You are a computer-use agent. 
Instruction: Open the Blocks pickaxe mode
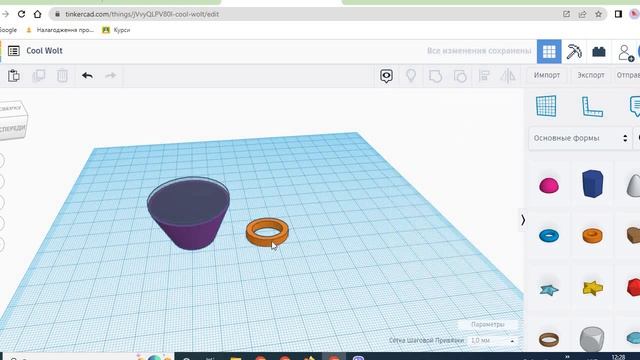pyautogui.click(x=574, y=51)
